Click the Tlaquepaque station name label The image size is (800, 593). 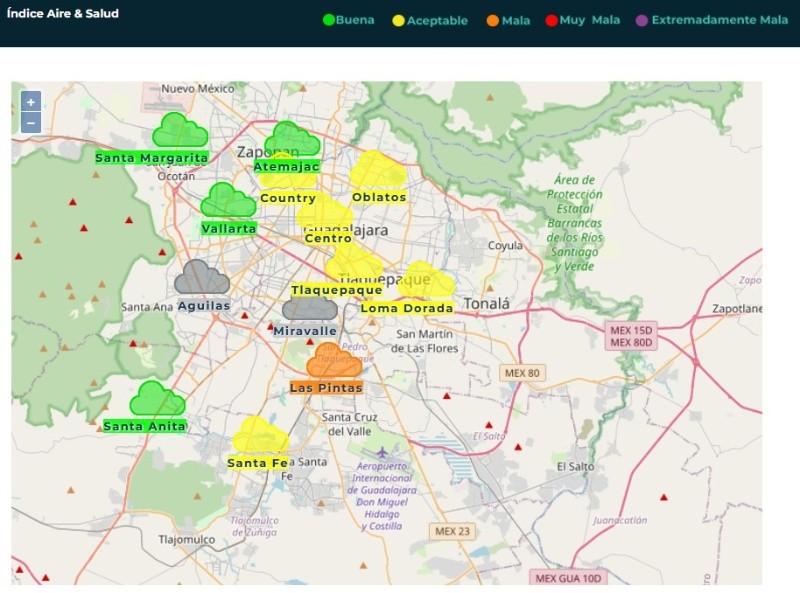pyautogui.click(x=336, y=290)
